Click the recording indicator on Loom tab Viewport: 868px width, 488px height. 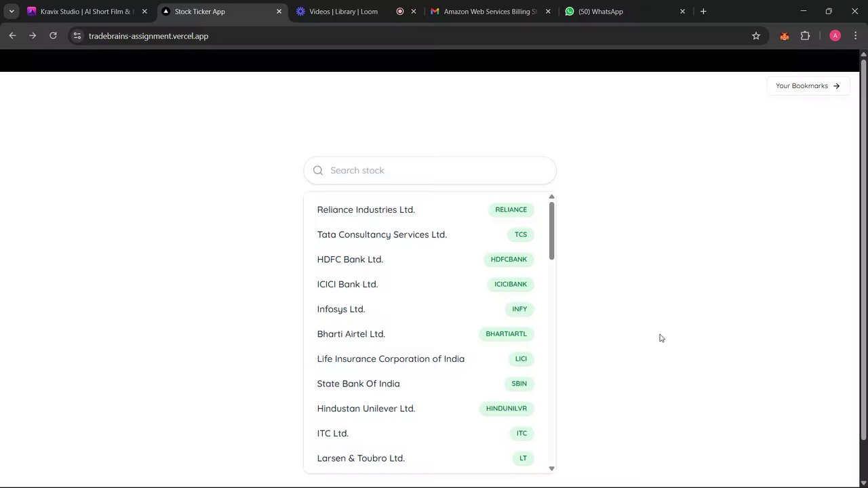[x=399, y=12]
